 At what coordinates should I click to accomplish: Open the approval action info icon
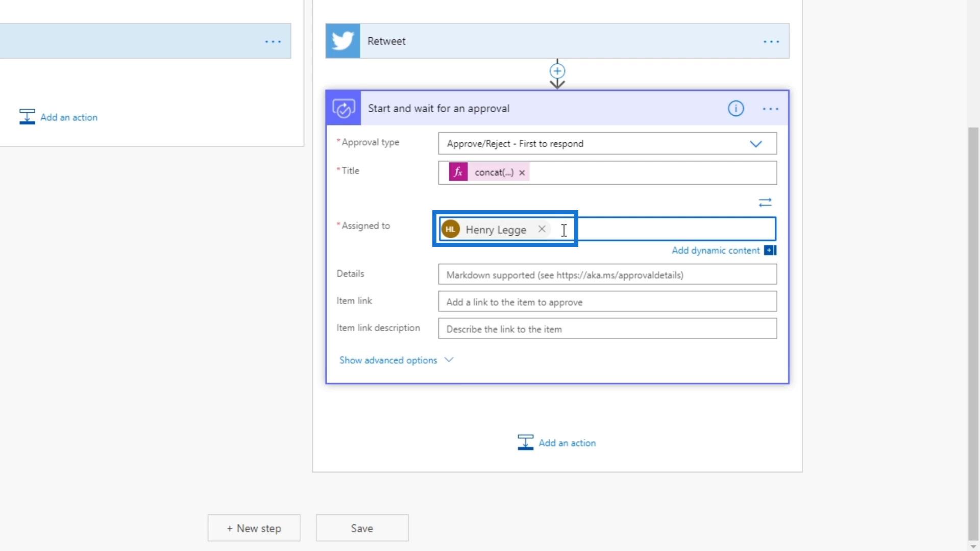[x=736, y=108]
